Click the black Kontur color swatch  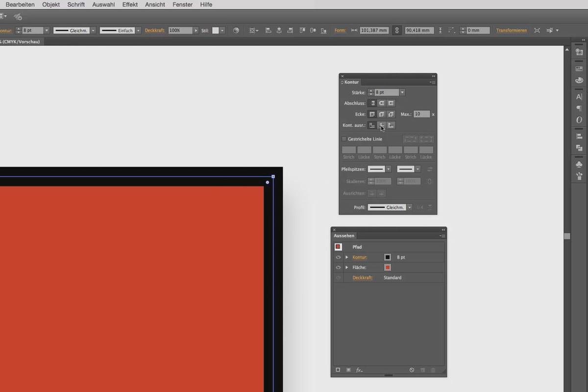388,257
